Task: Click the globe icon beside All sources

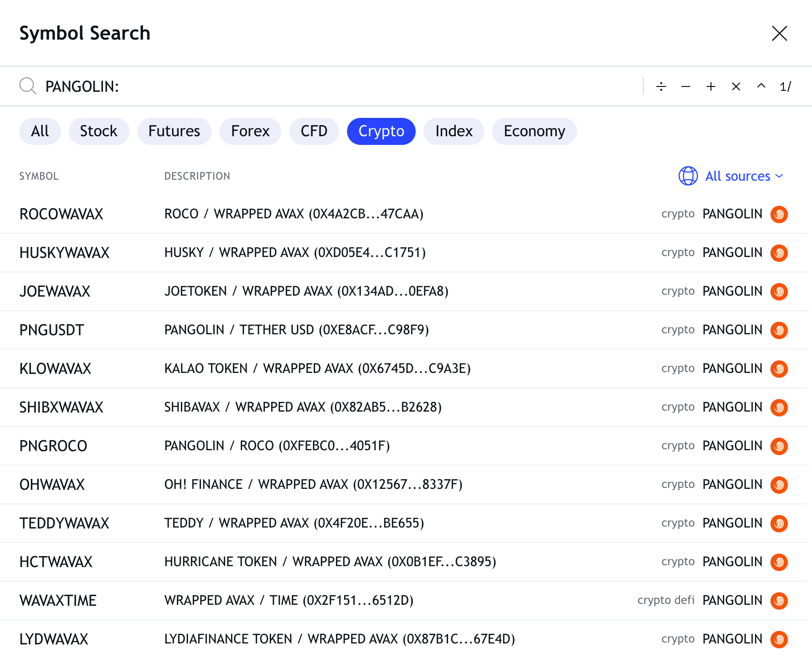Action: coord(688,176)
